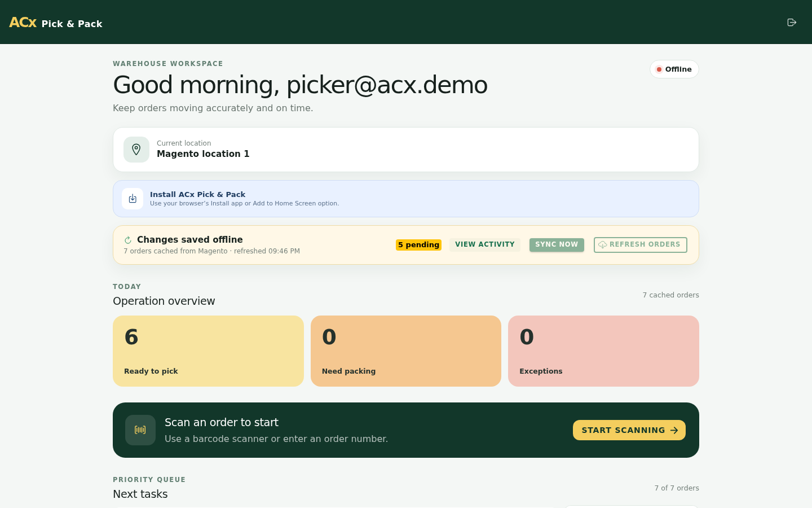Click the '7 cached orders' text

tap(671, 295)
